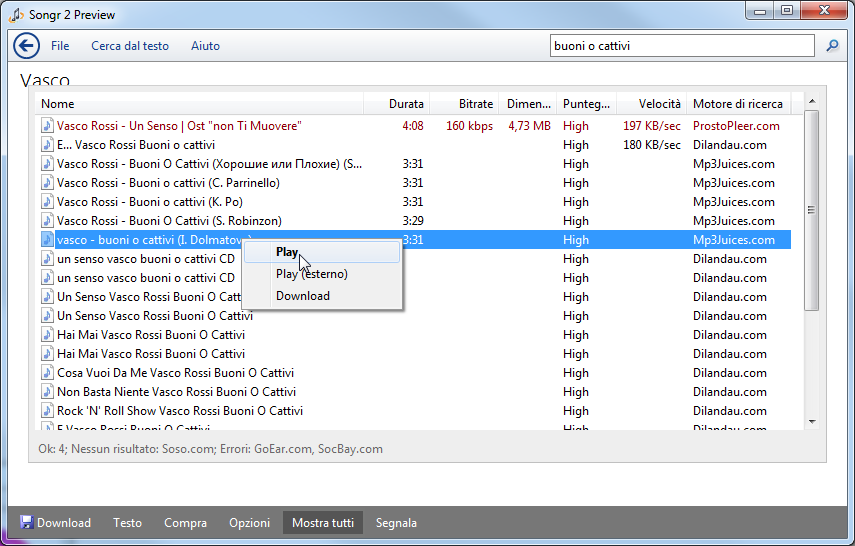Select Vasco Rossi - Un Senso Ost row
Viewport: 855px width, 546px height.
click(x=413, y=125)
